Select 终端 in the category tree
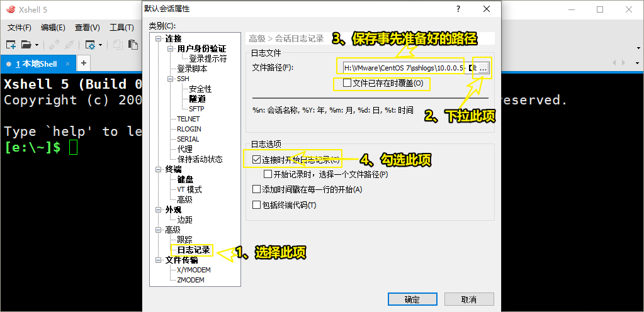This screenshot has height=312, width=644. (x=173, y=169)
